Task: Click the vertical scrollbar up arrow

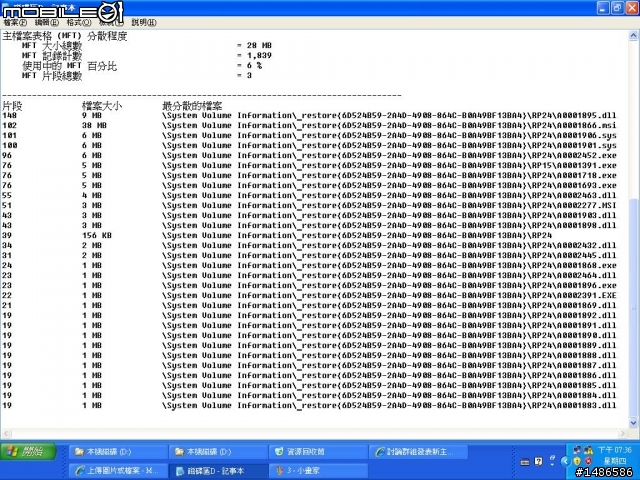Action: pyautogui.click(x=633, y=36)
